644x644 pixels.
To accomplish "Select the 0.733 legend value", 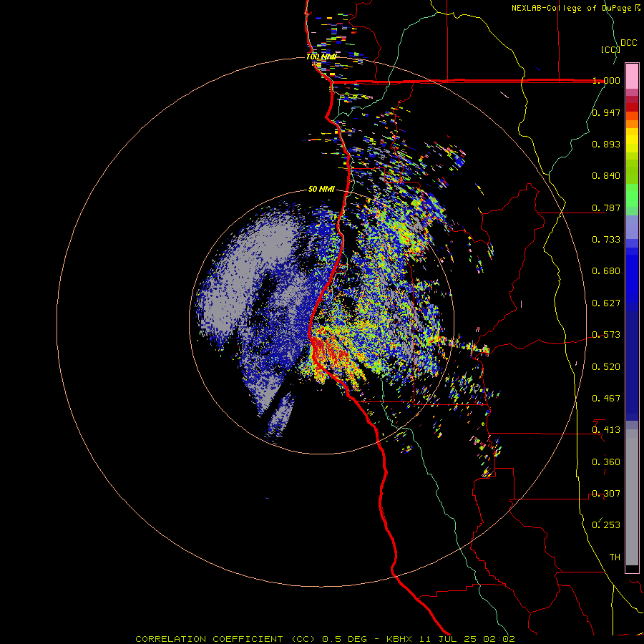I will tap(606, 240).
